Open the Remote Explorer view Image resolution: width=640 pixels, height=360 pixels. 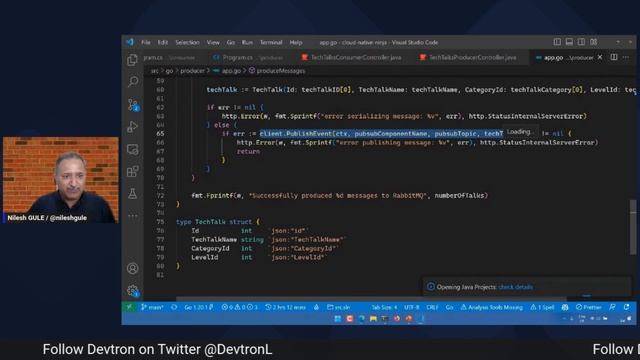tap(133, 149)
